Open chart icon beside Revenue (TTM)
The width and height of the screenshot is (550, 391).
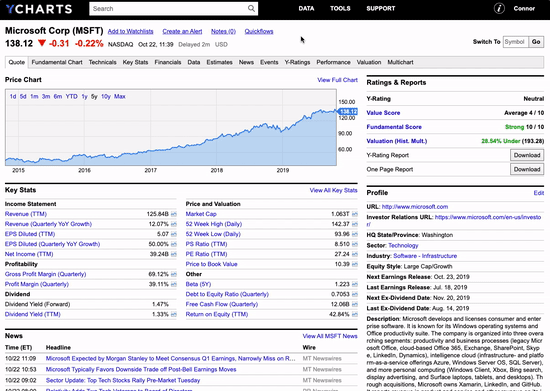pyautogui.click(x=174, y=214)
